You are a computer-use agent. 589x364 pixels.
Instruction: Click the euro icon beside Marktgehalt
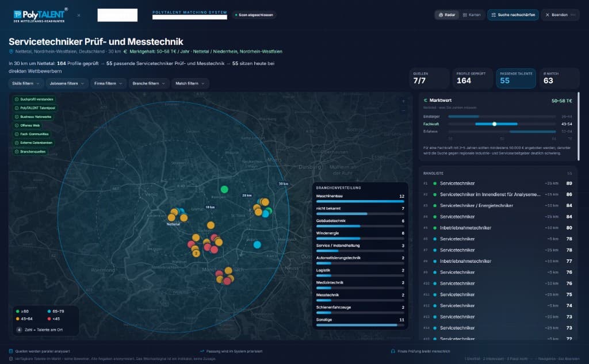[125, 51]
